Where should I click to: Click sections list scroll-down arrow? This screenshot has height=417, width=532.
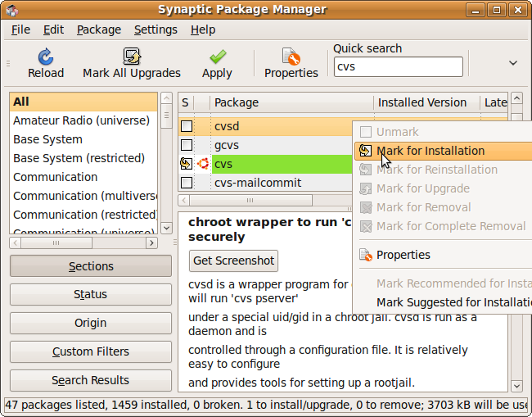pos(166,228)
